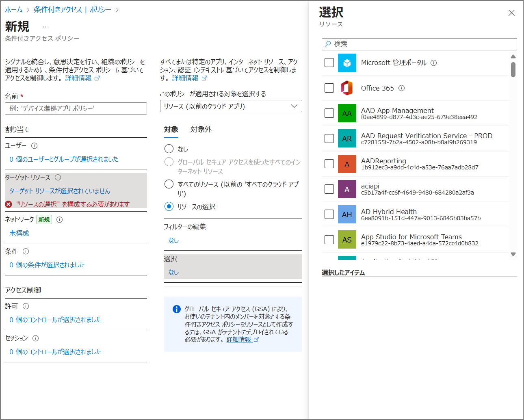Click the 検索 resource search box
524x420 pixels.
coord(419,44)
